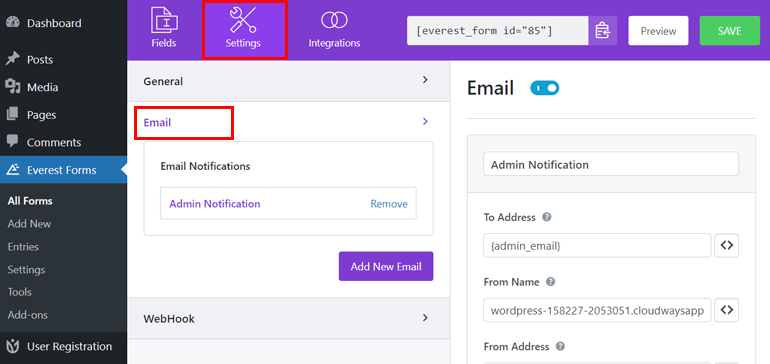Expand the WebHook settings section
770x364 pixels.
289,318
